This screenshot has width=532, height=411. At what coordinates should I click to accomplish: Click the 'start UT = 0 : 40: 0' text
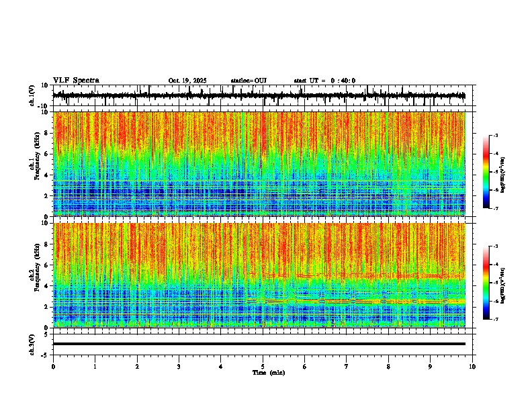[x=324, y=81]
